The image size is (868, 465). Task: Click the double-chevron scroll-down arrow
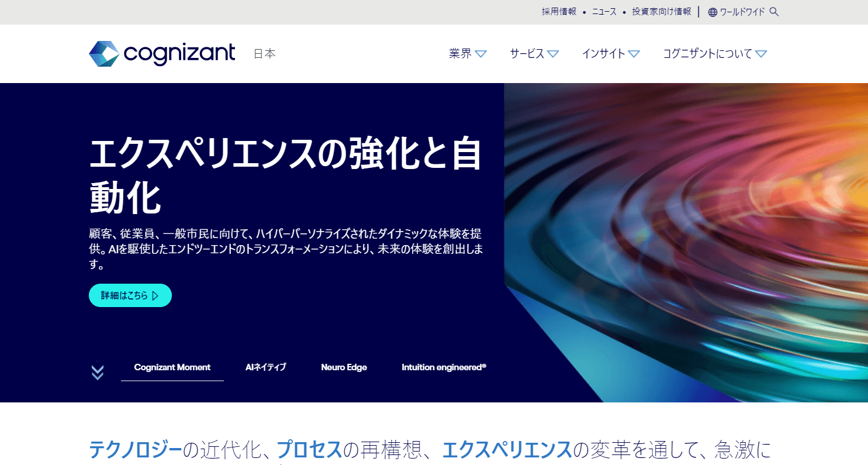(97, 370)
